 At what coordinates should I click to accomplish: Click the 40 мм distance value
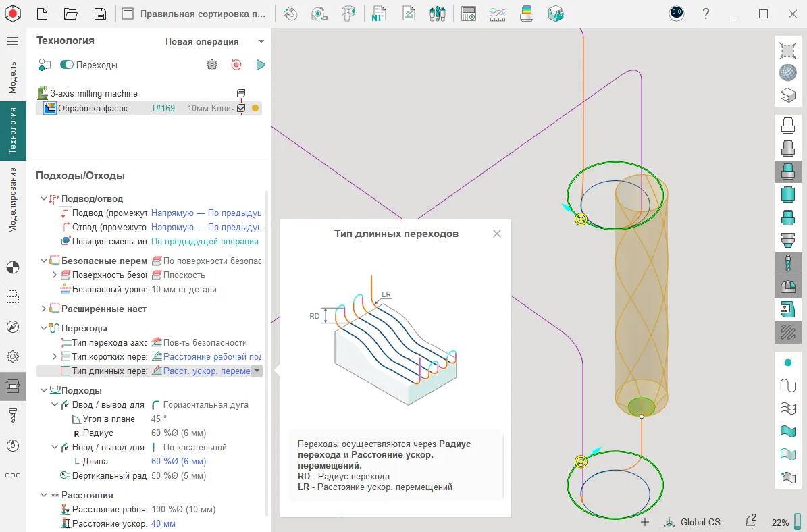pyautogui.click(x=163, y=523)
